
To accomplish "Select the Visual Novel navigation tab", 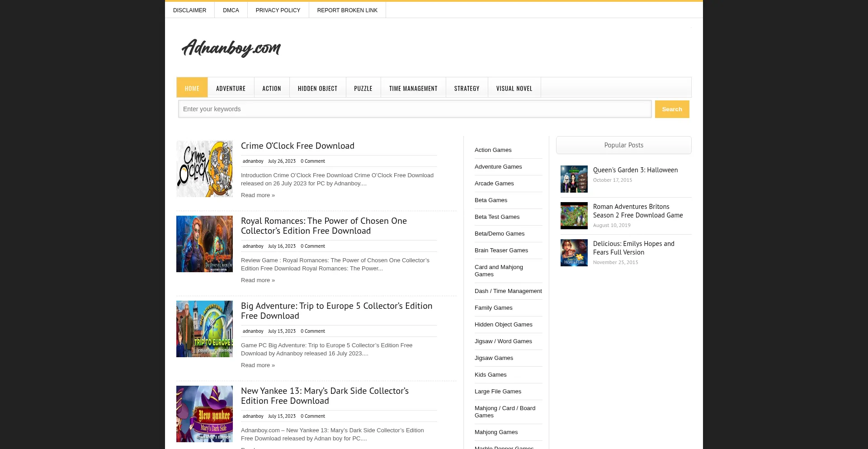I will click(514, 88).
